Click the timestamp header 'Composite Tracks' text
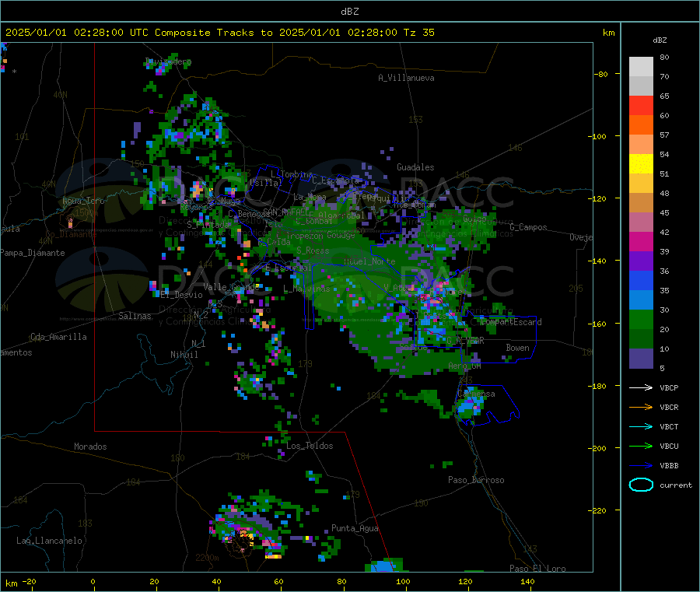The height and width of the screenshot is (592, 700). coord(204,33)
